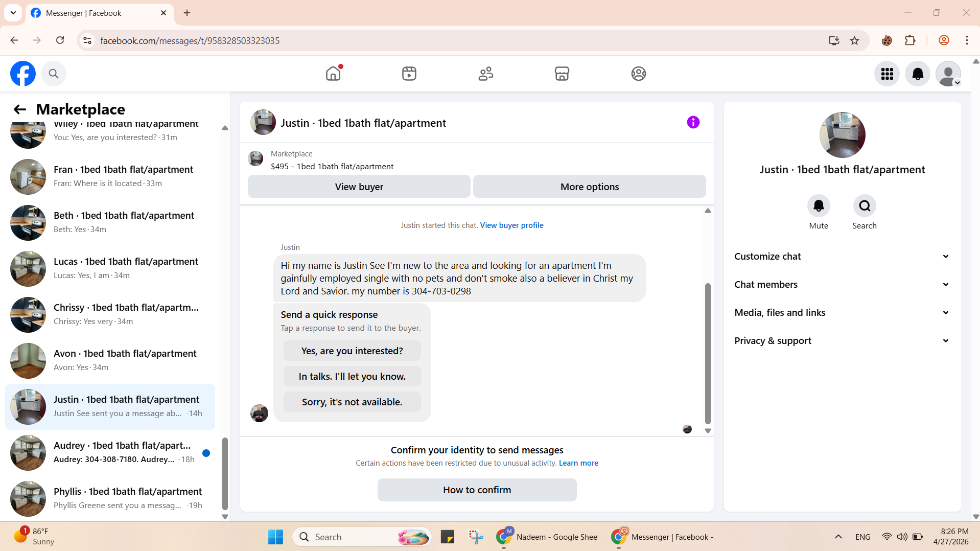Screen dimensions: 980x551
Task: Open the Chrome three-dot menu
Action: [967, 40]
